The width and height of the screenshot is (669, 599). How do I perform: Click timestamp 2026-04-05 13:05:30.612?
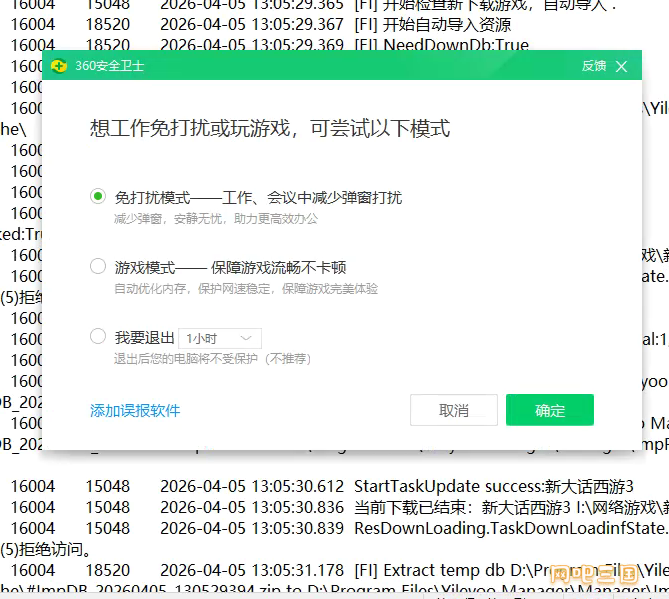point(252,486)
